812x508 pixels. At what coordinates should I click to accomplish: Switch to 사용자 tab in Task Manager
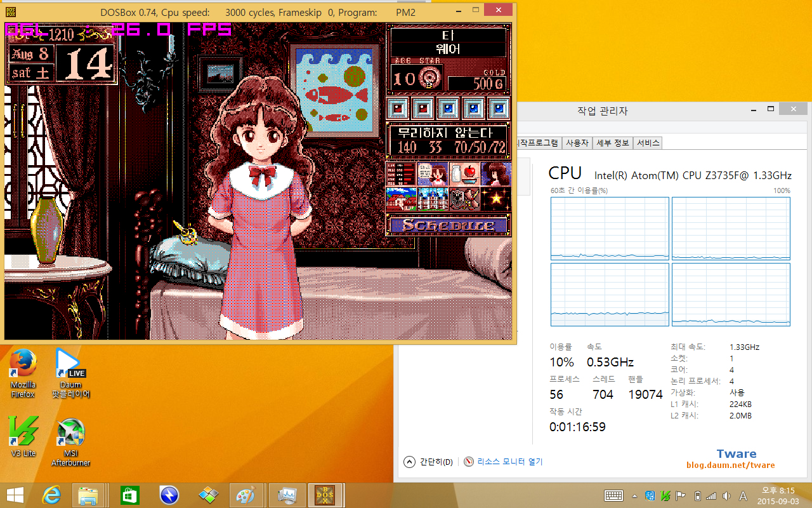[x=577, y=143]
